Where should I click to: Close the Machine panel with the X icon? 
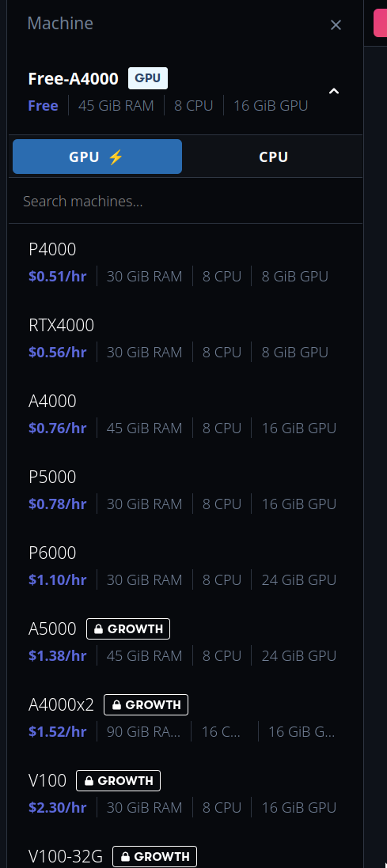336,25
